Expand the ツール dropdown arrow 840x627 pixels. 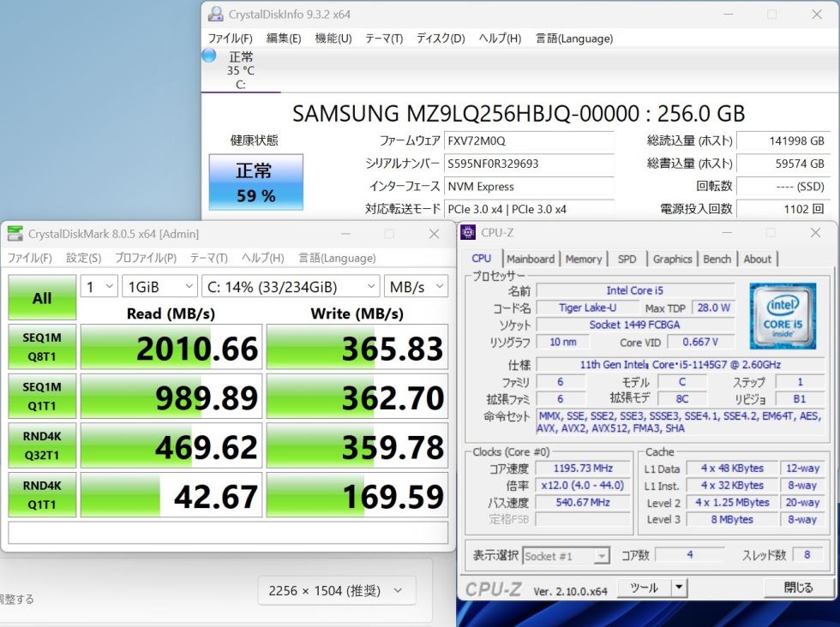[679, 588]
